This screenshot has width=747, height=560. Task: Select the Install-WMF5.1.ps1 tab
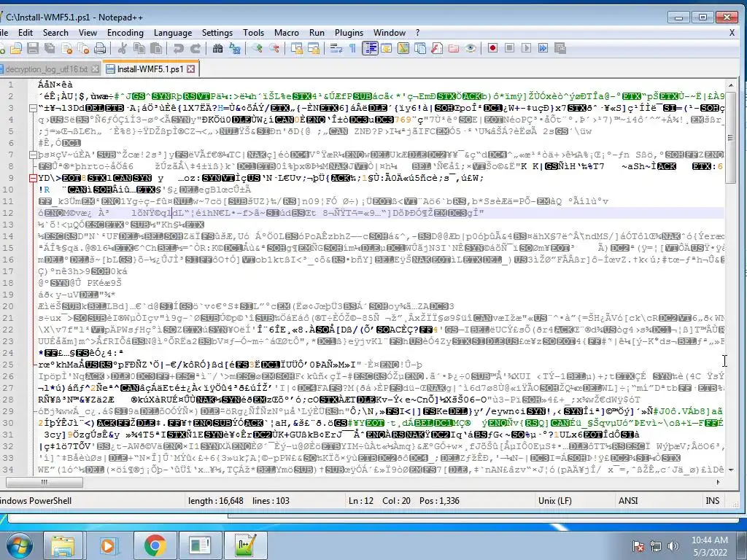click(x=150, y=69)
